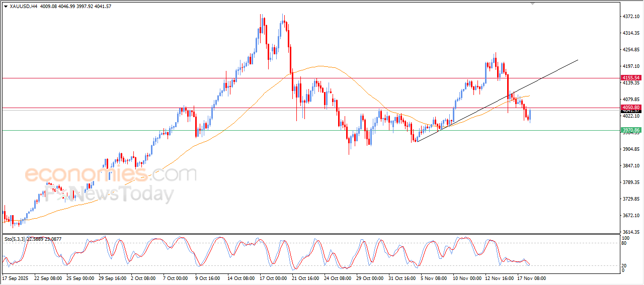Click the 12 Nov 16:00 time label

click(499, 278)
